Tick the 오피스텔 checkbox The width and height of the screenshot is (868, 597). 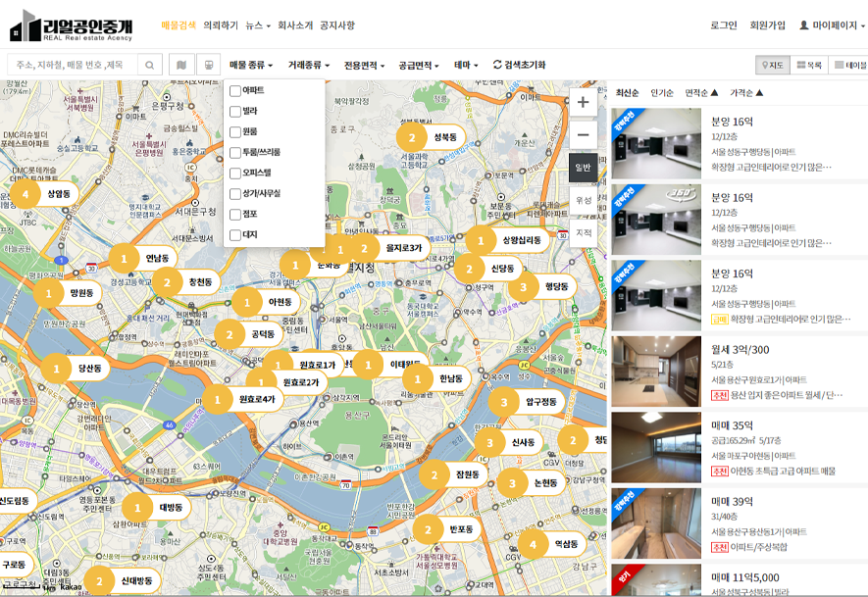point(235,173)
